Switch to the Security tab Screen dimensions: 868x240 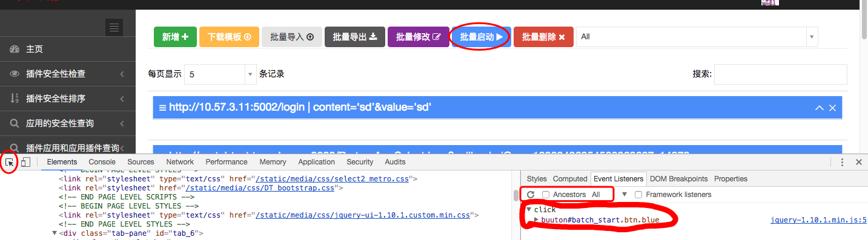(x=360, y=162)
